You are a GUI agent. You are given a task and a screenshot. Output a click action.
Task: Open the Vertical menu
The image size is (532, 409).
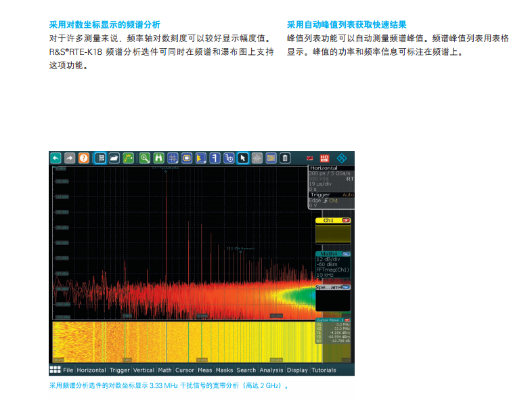tap(143, 370)
